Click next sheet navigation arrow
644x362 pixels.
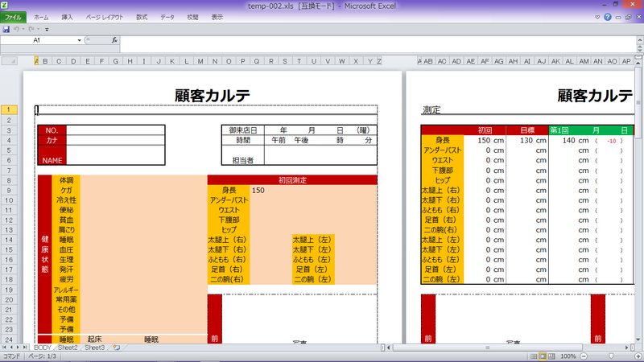click(x=19, y=348)
